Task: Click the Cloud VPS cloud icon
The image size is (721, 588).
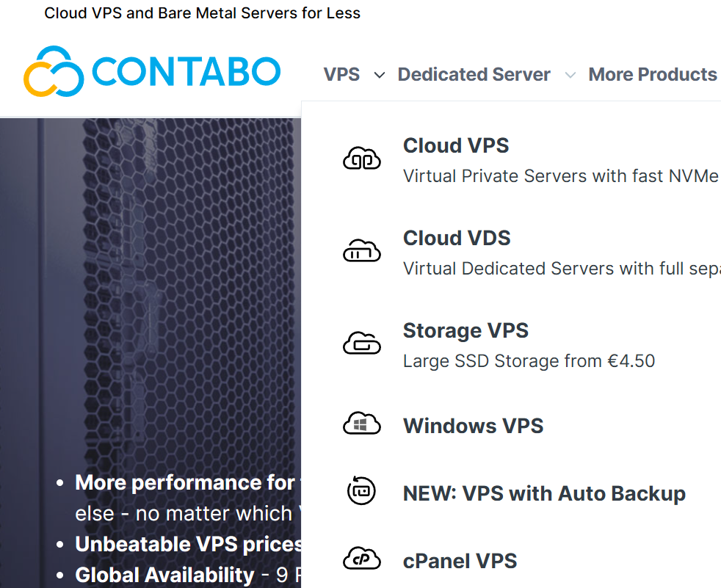Action: click(362, 159)
